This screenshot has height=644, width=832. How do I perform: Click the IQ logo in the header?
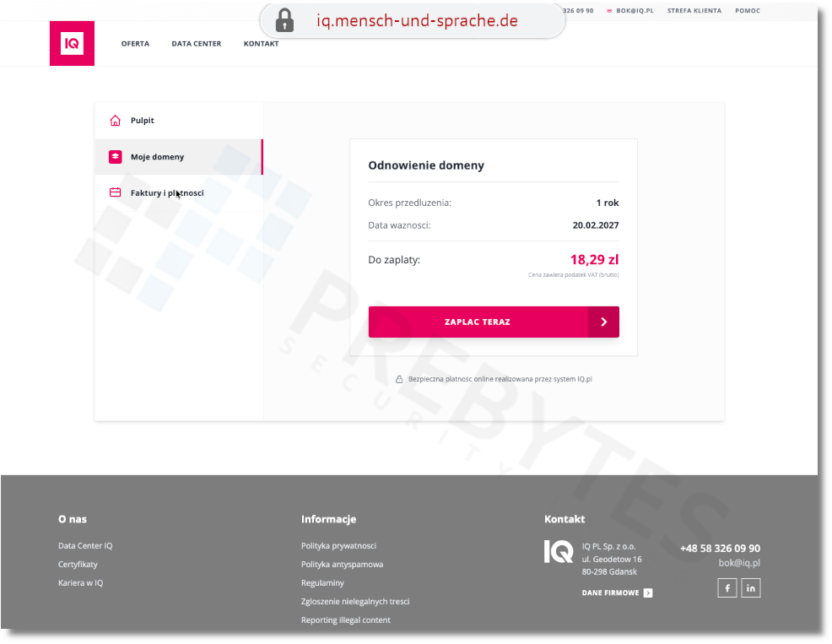(72, 44)
